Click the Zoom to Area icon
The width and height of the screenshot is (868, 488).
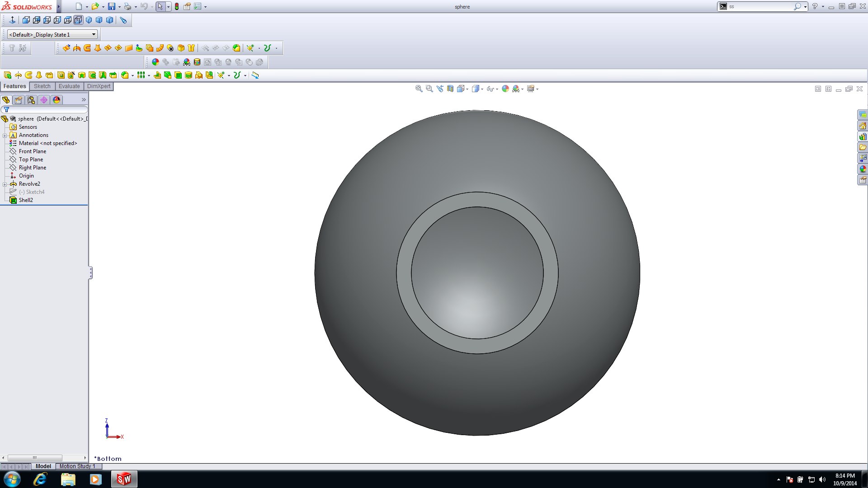point(429,89)
